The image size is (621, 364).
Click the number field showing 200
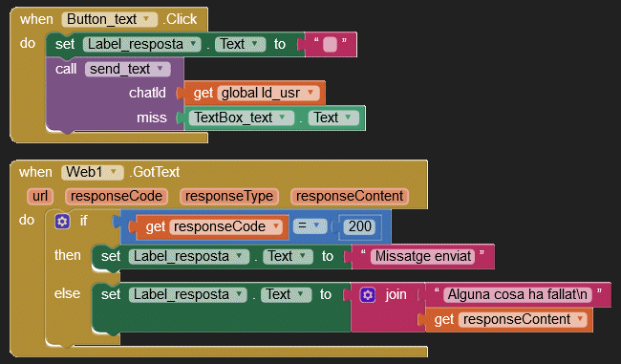(x=359, y=226)
